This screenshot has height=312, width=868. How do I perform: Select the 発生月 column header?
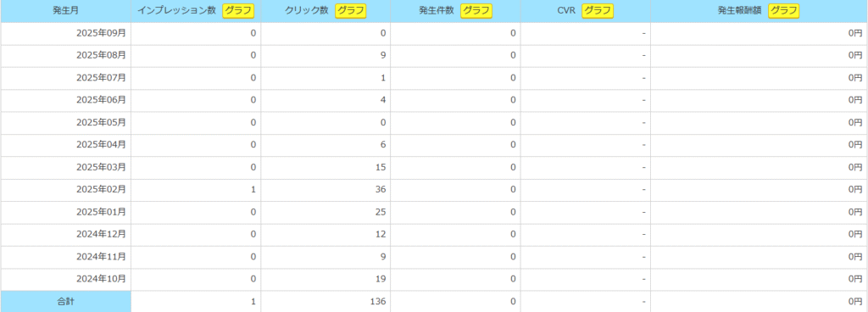(65, 10)
